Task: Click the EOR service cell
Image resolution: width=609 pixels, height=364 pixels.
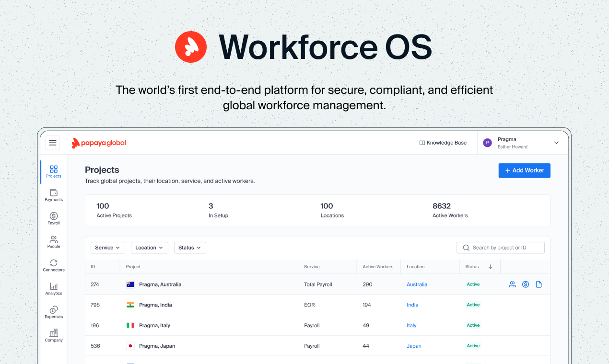Action: pos(310,305)
